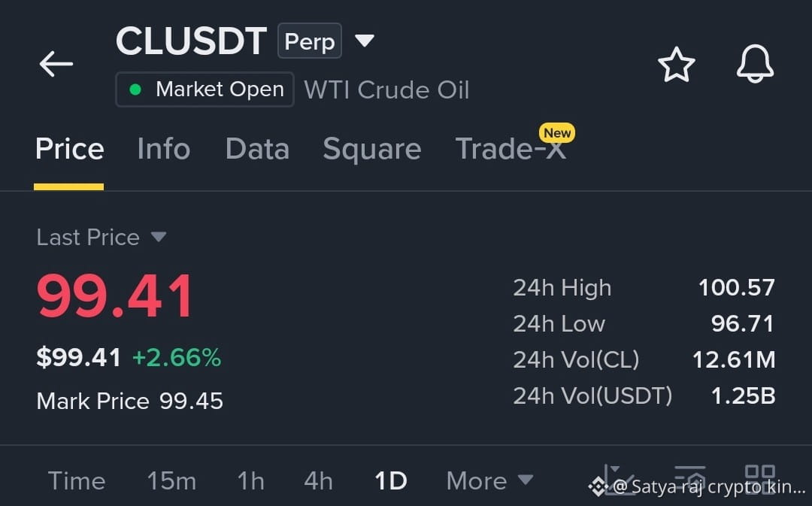Click the Perp contract type label
812x506 pixels.
click(x=310, y=41)
